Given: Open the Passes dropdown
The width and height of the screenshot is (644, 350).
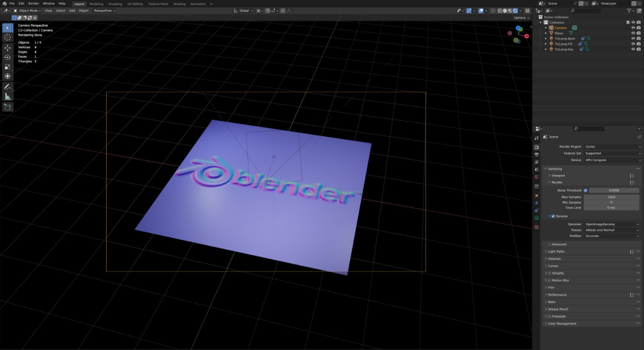Looking at the screenshot, I should [x=611, y=230].
